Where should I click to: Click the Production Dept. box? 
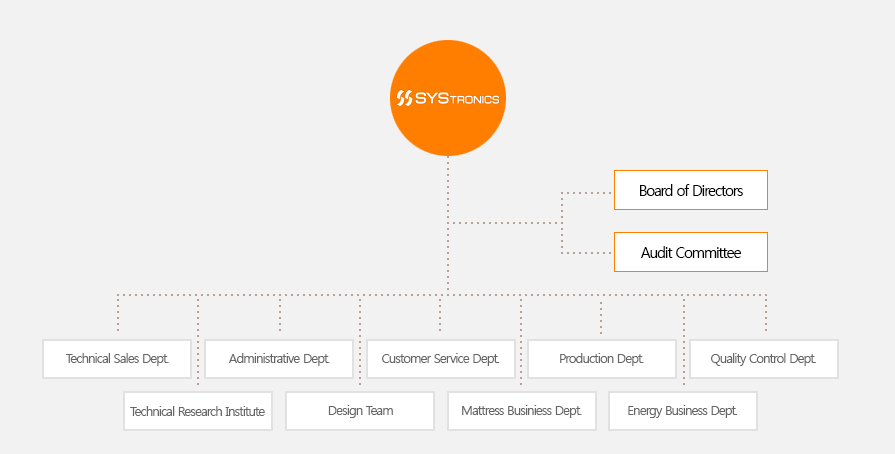(x=602, y=359)
